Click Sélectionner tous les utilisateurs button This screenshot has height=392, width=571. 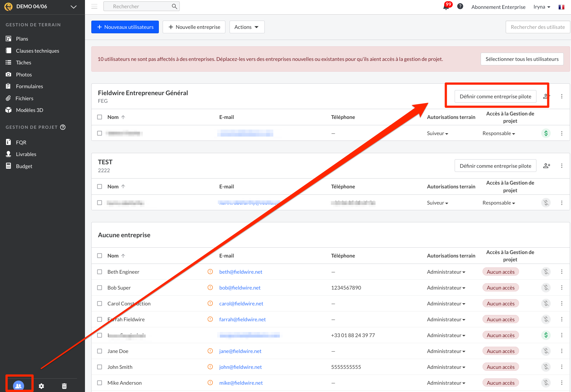click(522, 59)
